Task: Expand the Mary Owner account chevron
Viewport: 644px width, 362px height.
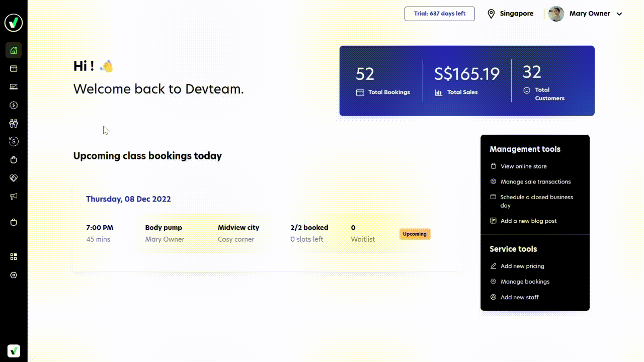Action: pyautogui.click(x=619, y=14)
